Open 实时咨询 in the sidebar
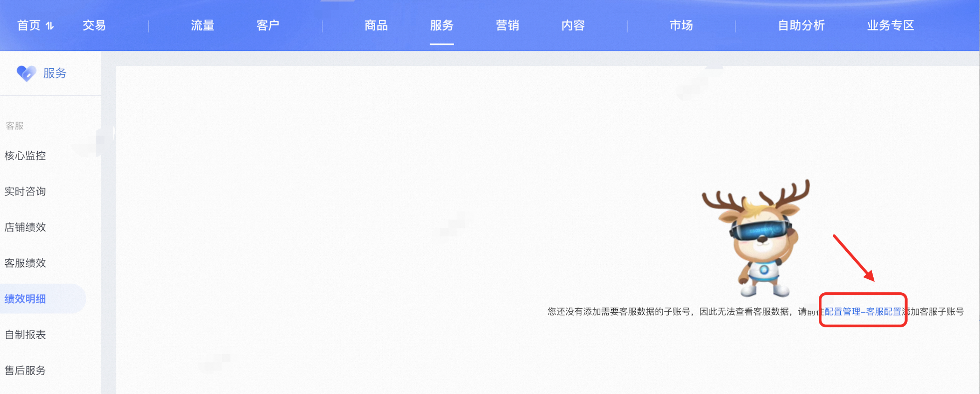The height and width of the screenshot is (394, 980). click(25, 192)
